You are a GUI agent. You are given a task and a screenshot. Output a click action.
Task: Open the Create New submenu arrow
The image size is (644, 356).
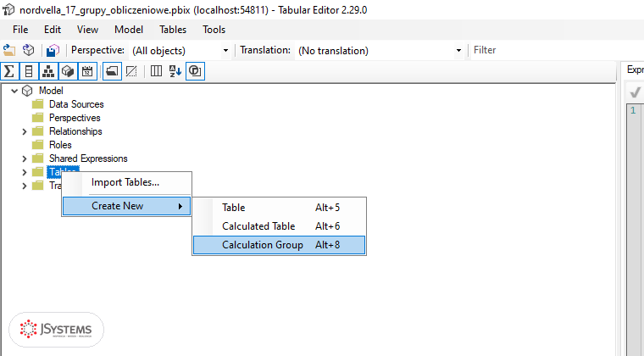pos(180,206)
